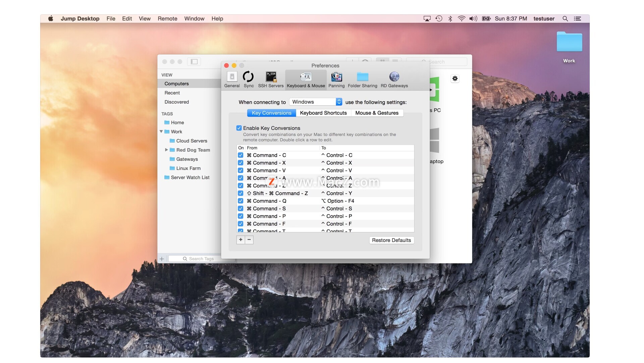Select Computers in the sidebar

pyautogui.click(x=189, y=83)
